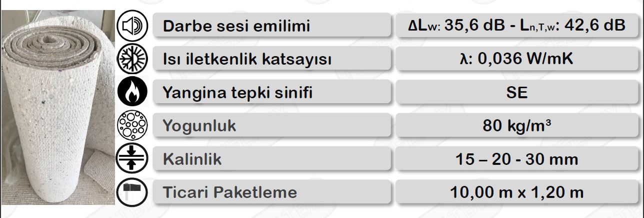Click the density bubbles icon
Image resolution: width=644 pixels, height=218 pixels.
(132, 125)
